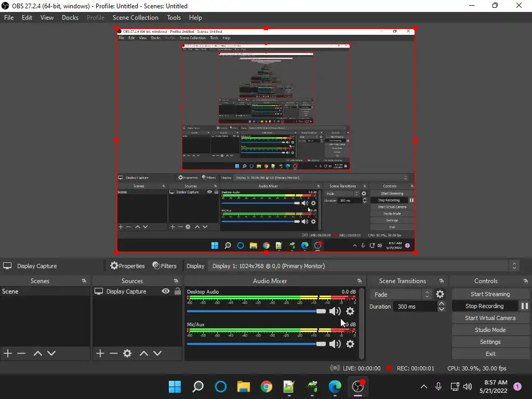Pause recording with the pause icon

(525, 306)
